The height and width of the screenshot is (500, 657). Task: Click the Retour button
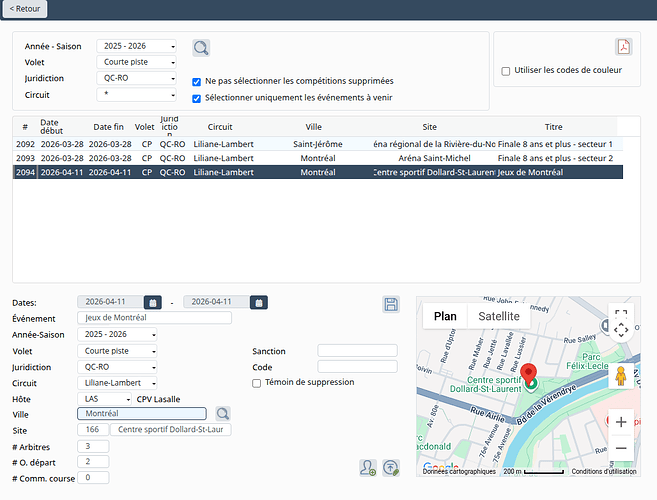tap(25, 9)
